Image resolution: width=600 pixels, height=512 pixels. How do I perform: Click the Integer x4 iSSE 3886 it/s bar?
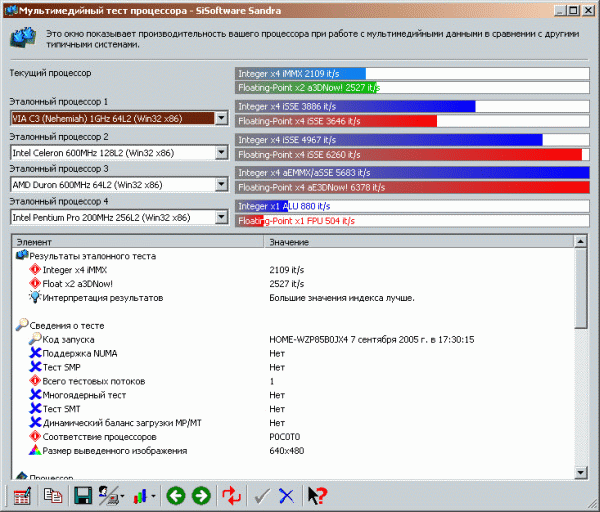click(412, 106)
